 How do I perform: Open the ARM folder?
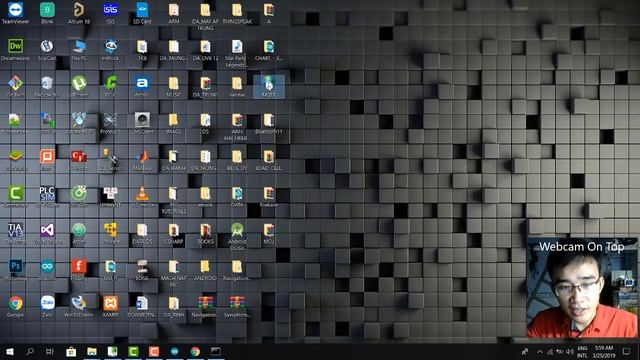click(174, 13)
